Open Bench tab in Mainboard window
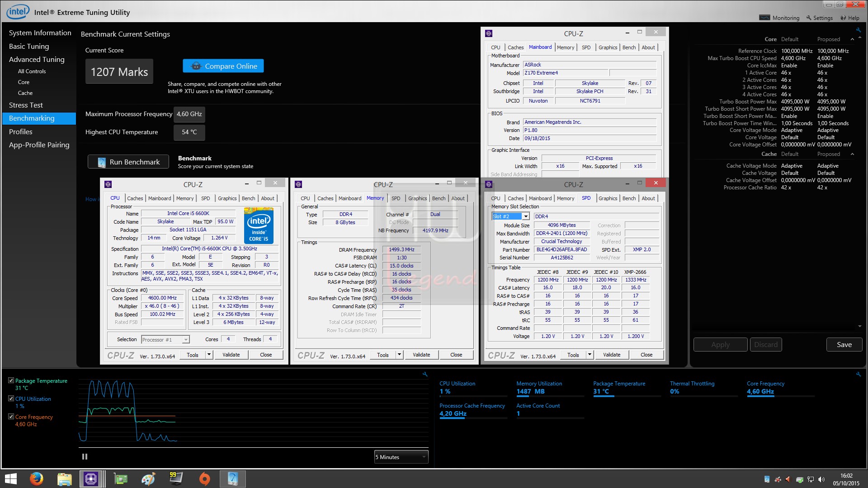868x488 pixels. coord(629,47)
